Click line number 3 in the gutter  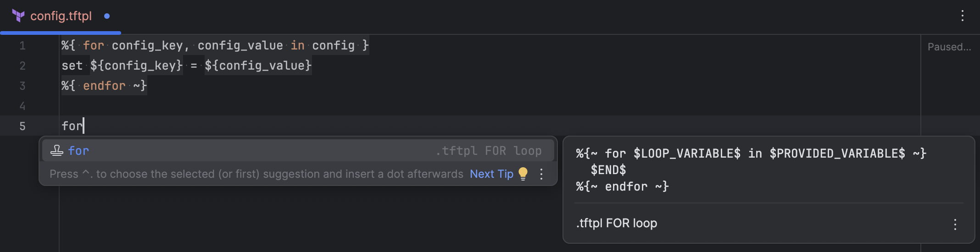pyautogui.click(x=22, y=86)
